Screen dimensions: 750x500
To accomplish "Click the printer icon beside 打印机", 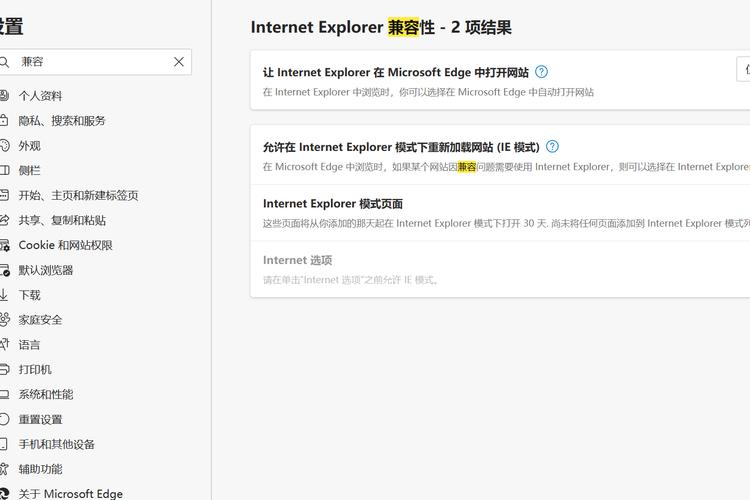I will point(4,369).
